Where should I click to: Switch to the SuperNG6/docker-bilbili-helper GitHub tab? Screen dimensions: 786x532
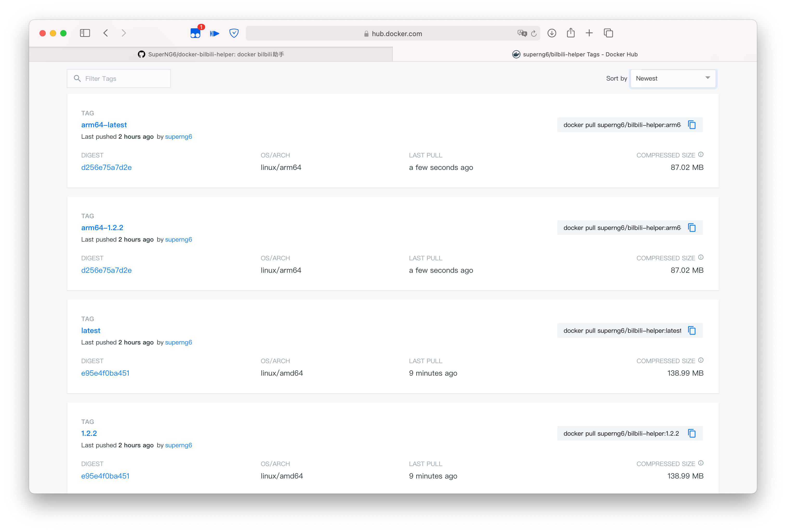[x=211, y=55]
